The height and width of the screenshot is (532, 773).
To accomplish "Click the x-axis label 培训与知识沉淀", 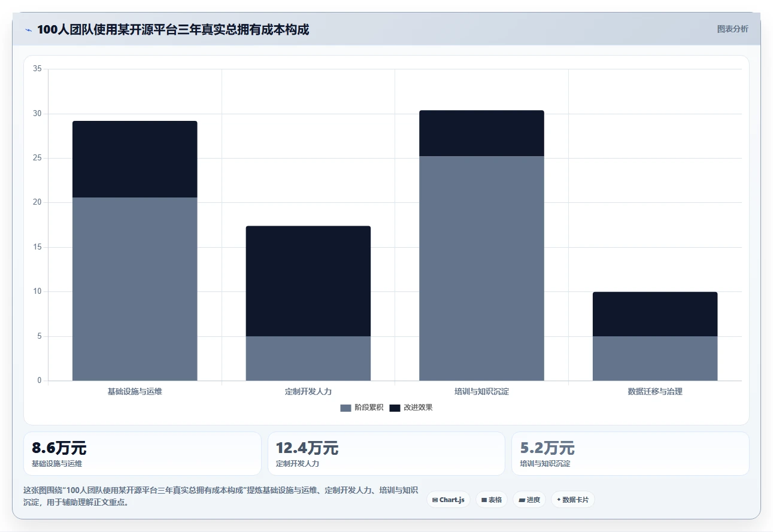I will pyautogui.click(x=481, y=392).
